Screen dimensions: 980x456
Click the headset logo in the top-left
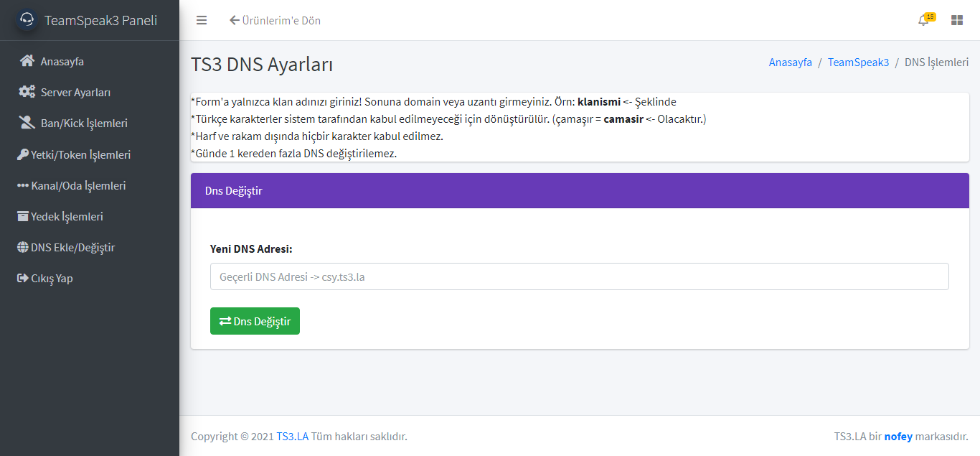26,19
